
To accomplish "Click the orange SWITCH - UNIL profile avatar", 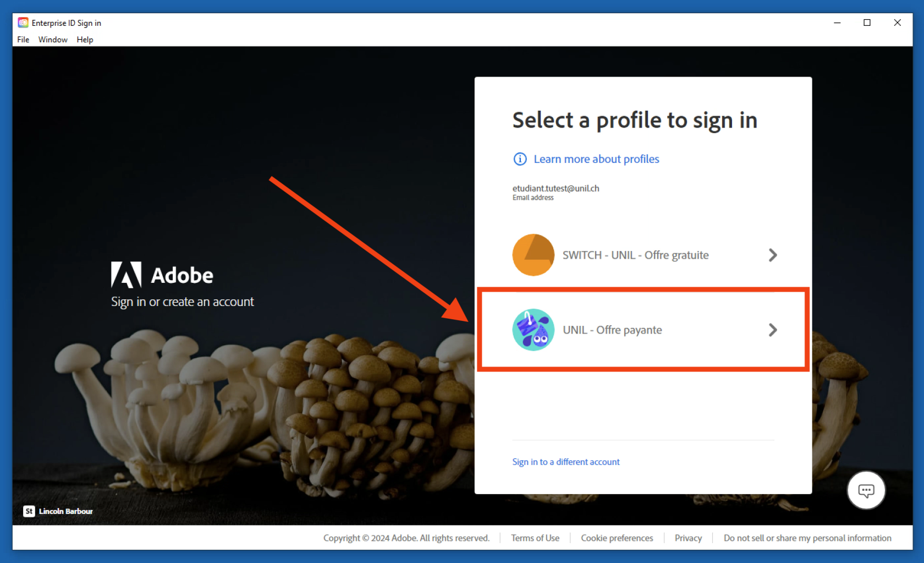I will [x=533, y=255].
